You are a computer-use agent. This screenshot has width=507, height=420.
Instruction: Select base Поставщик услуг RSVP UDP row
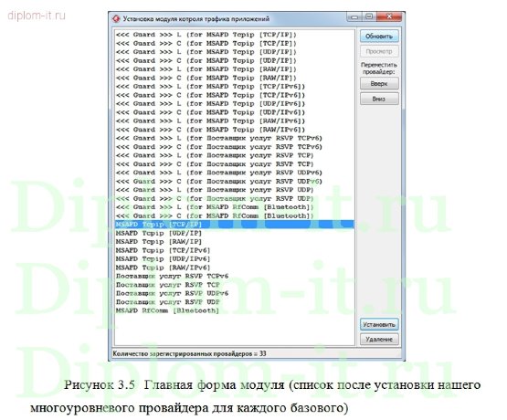(234, 301)
